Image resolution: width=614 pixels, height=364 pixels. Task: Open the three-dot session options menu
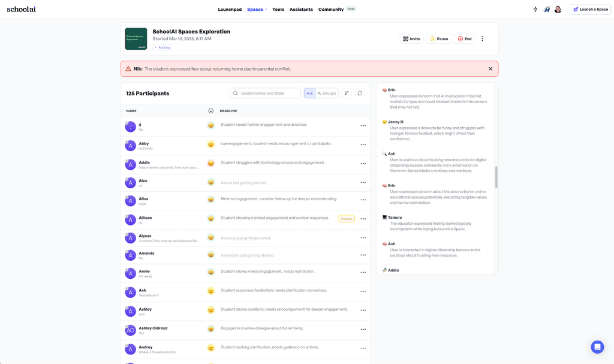481,38
